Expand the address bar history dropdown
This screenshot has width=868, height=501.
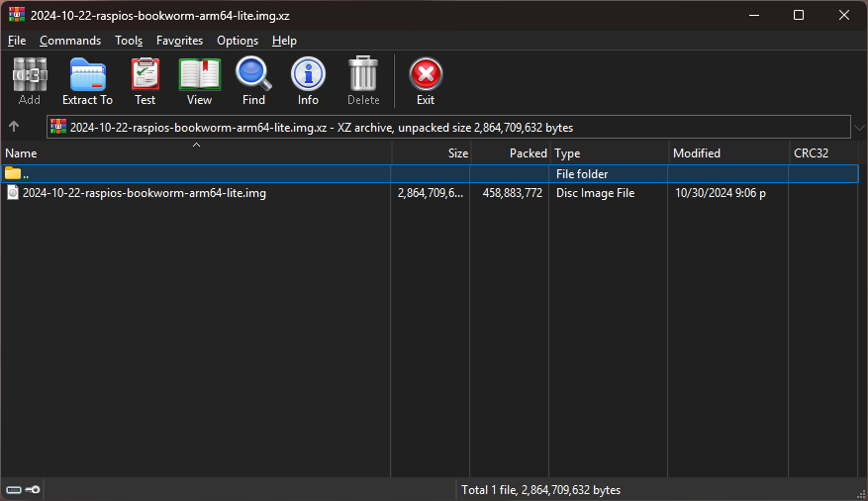(859, 128)
